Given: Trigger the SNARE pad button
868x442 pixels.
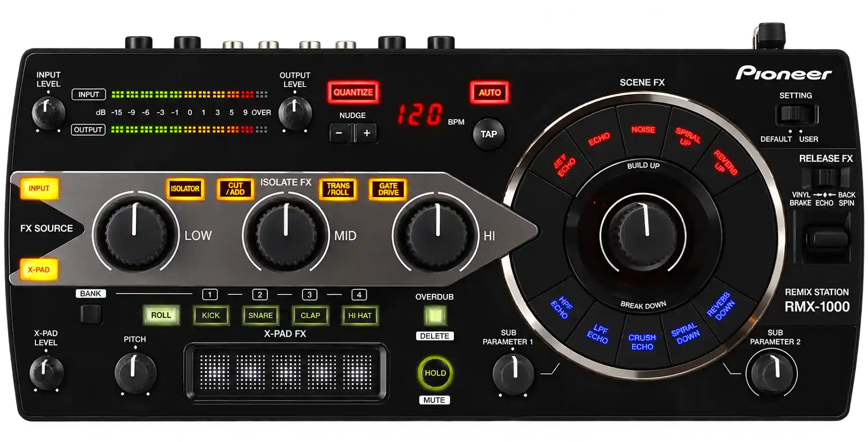Looking at the screenshot, I should [260, 315].
